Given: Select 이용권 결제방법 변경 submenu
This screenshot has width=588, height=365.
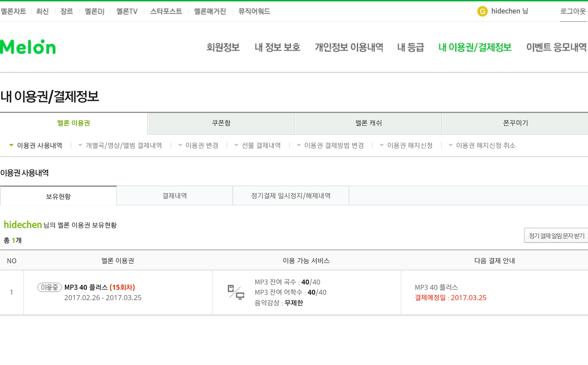Looking at the screenshot, I should (334, 146).
